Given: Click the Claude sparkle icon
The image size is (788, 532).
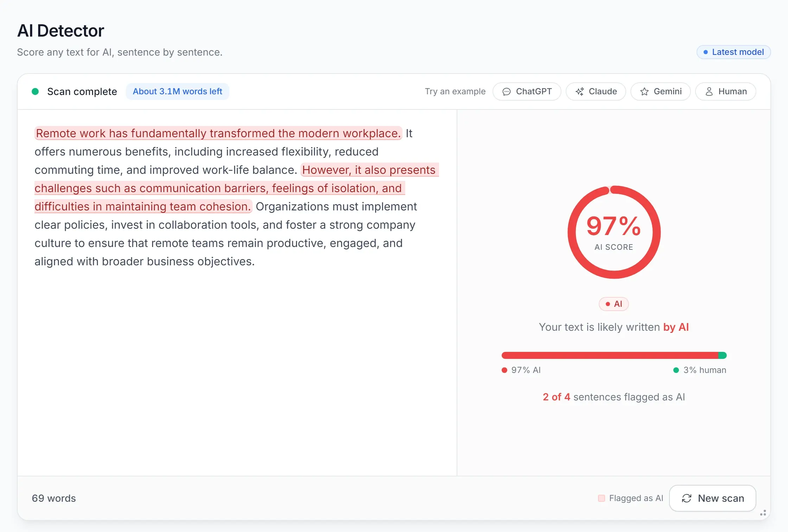Looking at the screenshot, I should pos(579,91).
